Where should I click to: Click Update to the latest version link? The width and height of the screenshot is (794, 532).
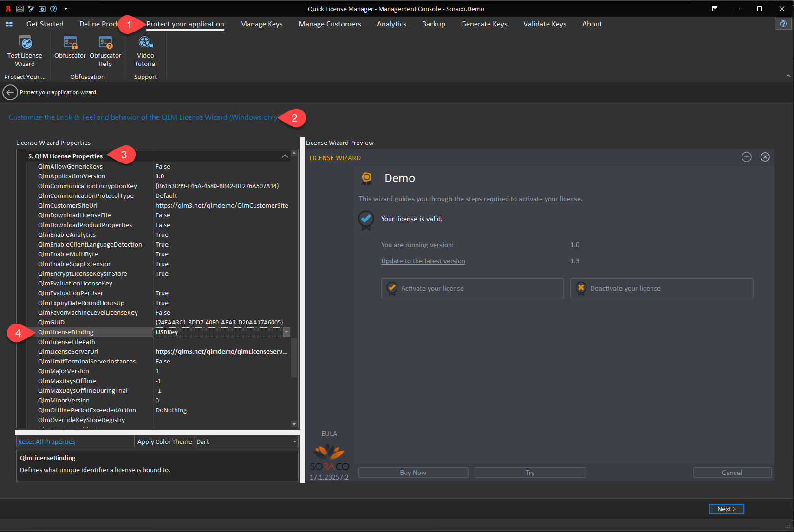423,261
